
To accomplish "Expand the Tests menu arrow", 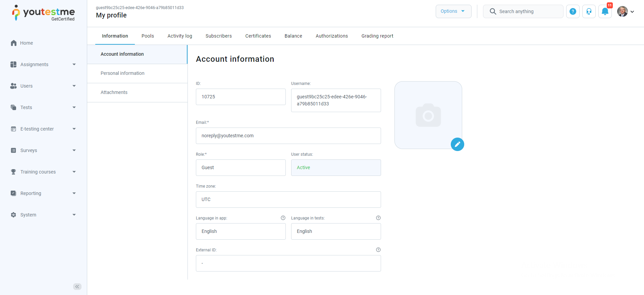I will (74, 107).
